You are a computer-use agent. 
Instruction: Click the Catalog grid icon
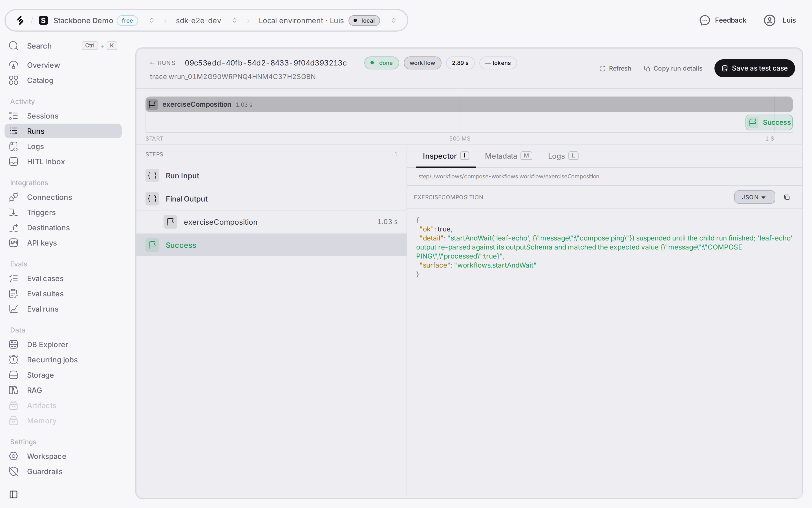click(14, 80)
